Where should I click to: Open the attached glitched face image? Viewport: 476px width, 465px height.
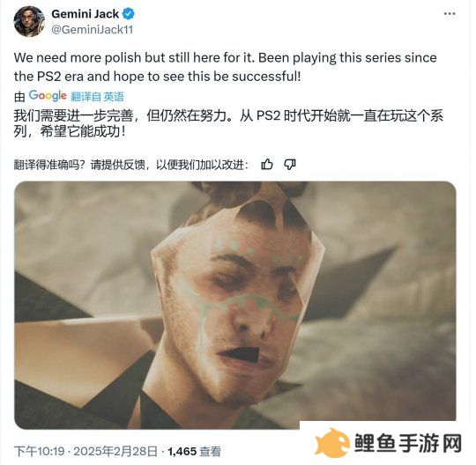point(235,305)
